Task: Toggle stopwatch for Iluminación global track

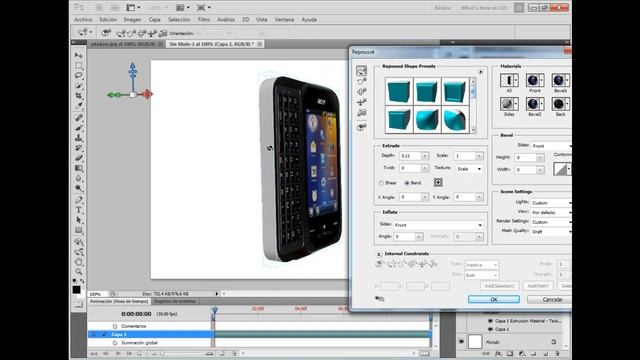Action: [x=115, y=343]
